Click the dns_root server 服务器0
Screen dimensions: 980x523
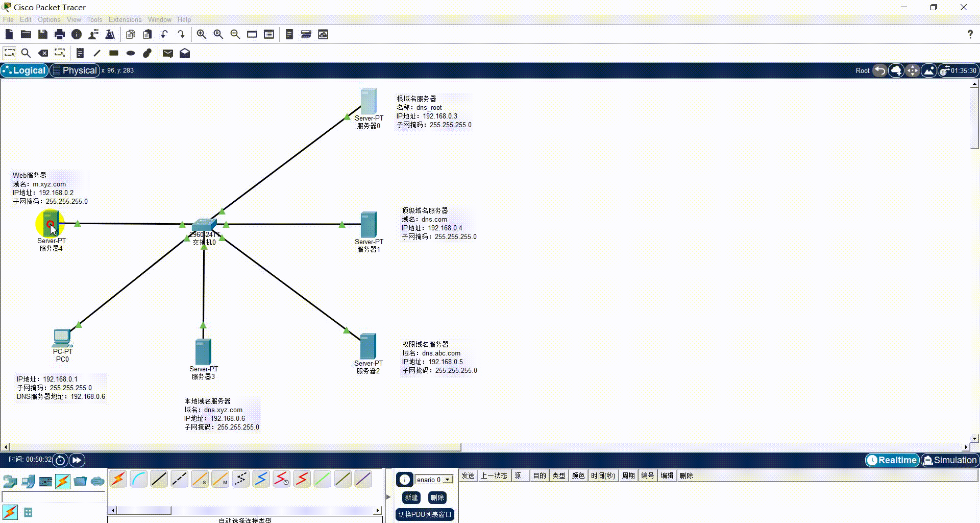pyautogui.click(x=369, y=101)
